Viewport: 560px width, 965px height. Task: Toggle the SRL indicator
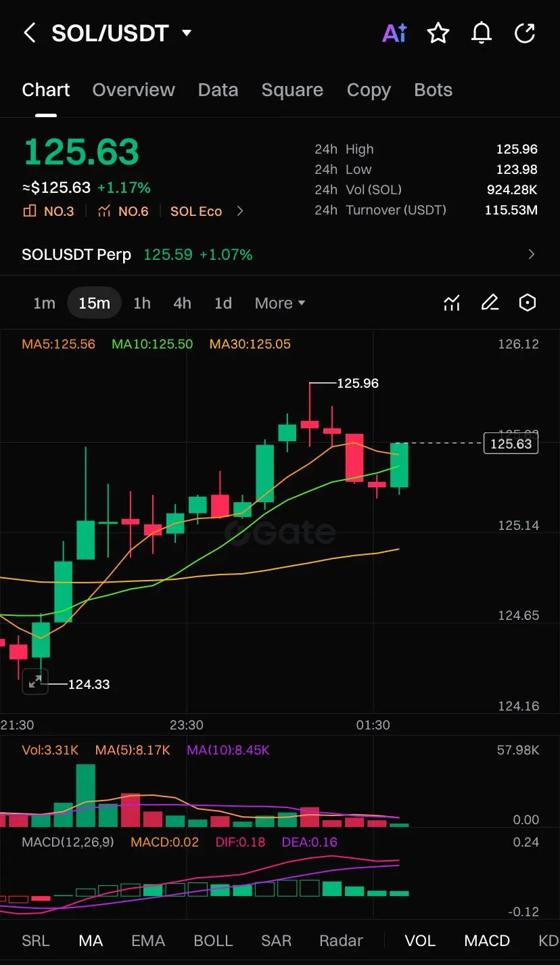35,941
